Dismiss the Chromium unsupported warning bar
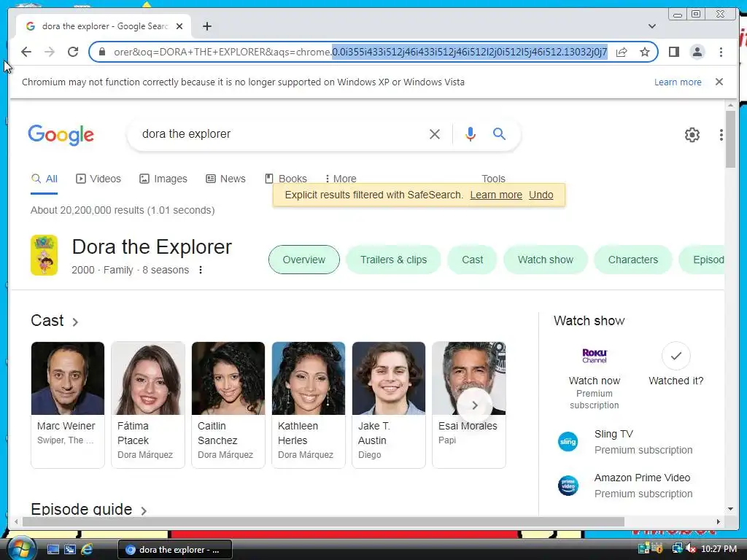This screenshot has height=560, width=747. click(x=719, y=82)
